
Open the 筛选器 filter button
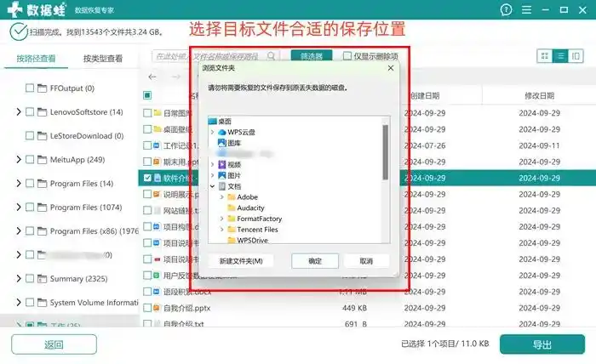click(x=312, y=56)
